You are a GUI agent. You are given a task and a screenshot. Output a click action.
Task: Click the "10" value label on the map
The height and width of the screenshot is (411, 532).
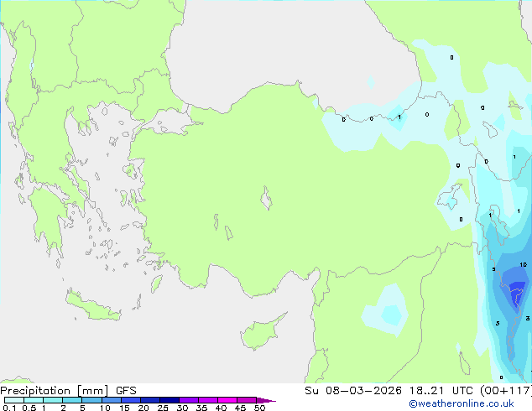pyautogui.click(x=523, y=264)
